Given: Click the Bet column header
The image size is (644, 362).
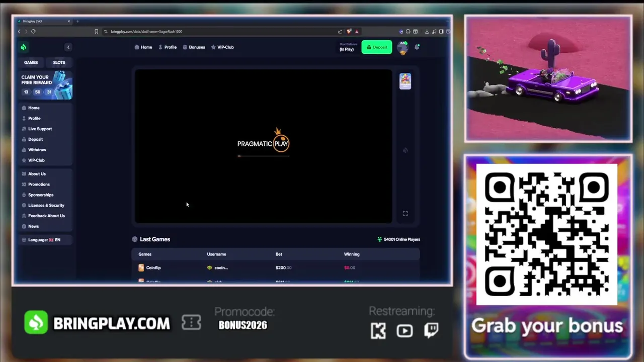Looking at the screenshot, I should point(279,254).
